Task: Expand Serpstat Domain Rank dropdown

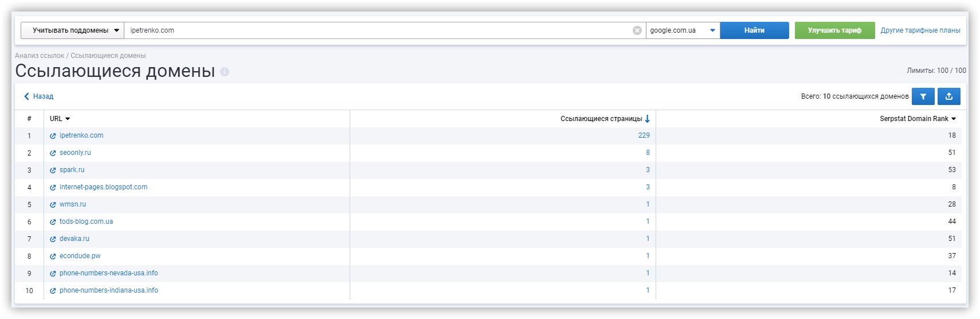Action: [954, 119]
